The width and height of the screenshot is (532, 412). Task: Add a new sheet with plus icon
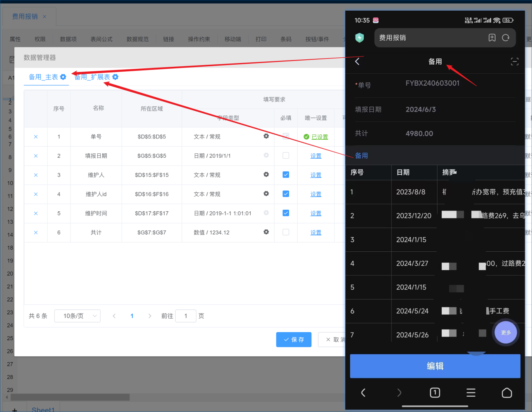click(x=14, y=410)
